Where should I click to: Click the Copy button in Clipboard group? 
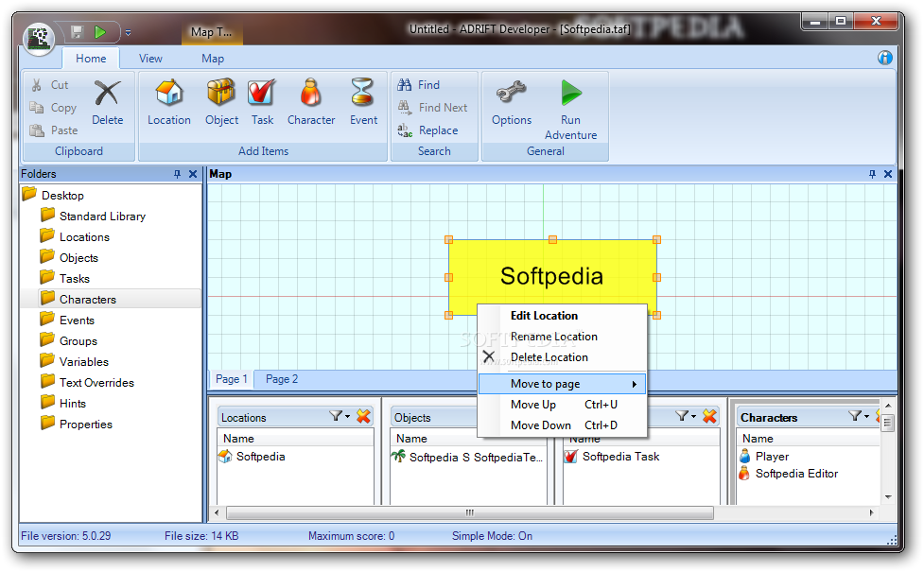(53, 108)
